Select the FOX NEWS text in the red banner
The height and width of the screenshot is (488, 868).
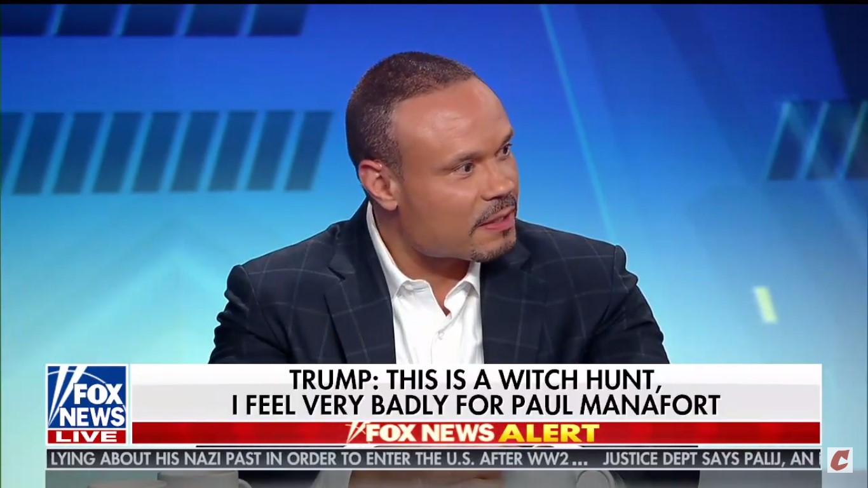tap(430, 433)
